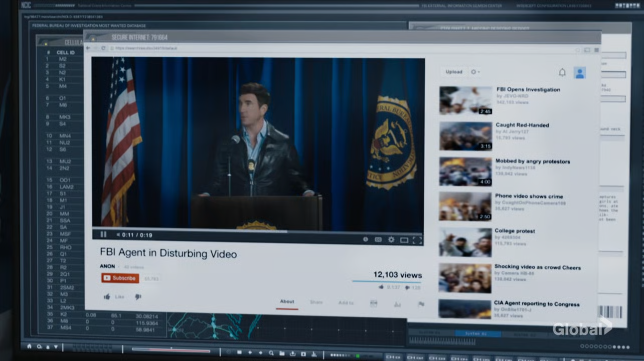
Task: Open the browser menu hamburger icon
Action: click(x=596, y=50)
